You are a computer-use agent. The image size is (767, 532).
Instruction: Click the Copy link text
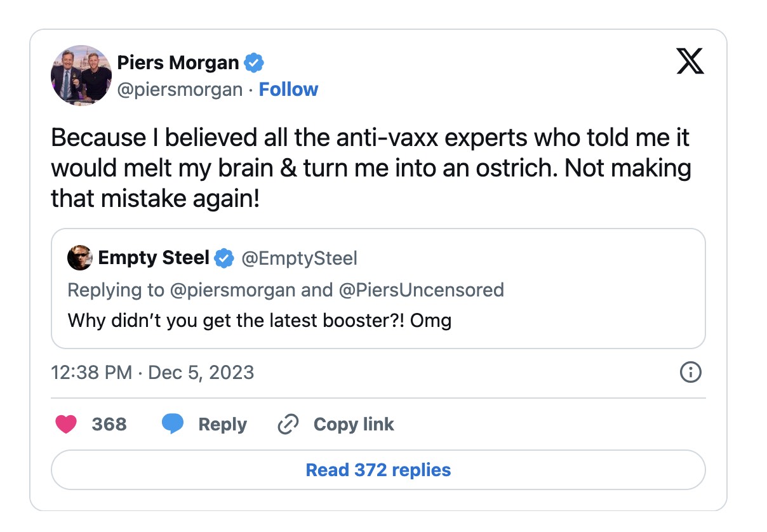tap(354, 424)
